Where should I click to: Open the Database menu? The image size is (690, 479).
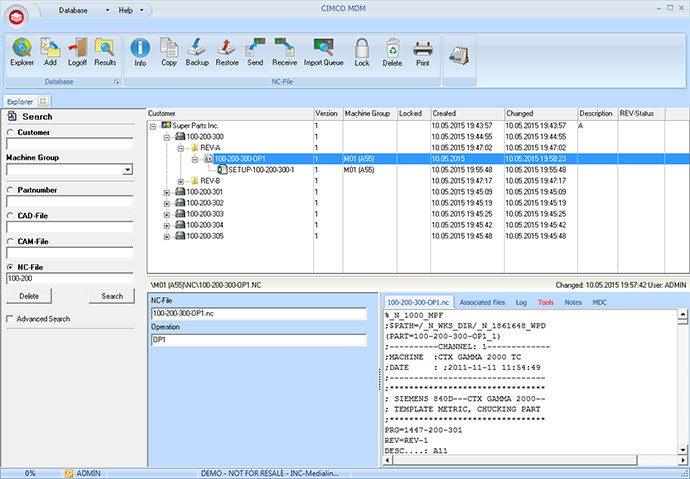click(84, 10)
